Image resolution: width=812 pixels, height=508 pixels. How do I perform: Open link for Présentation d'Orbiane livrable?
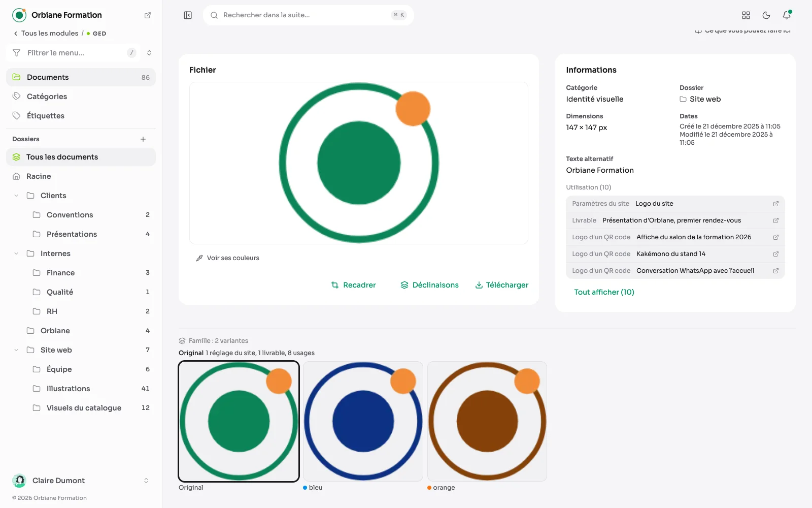pyautogui.click(x=775, y=220)
